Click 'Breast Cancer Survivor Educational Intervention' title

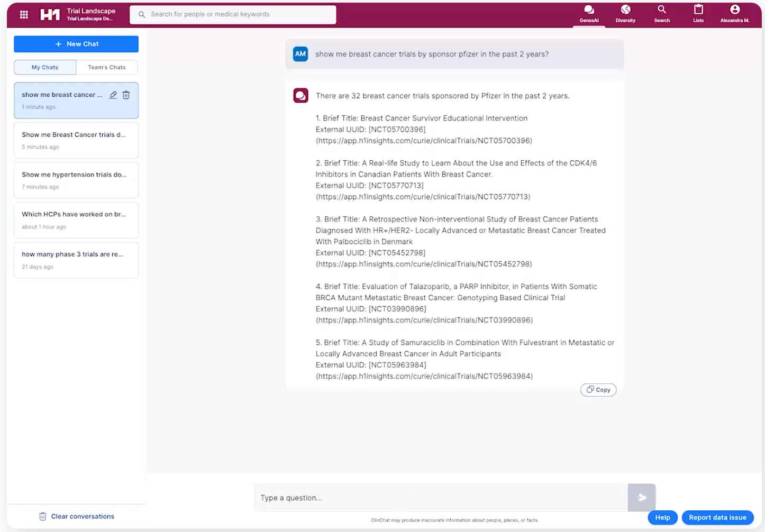pos(444,118)
